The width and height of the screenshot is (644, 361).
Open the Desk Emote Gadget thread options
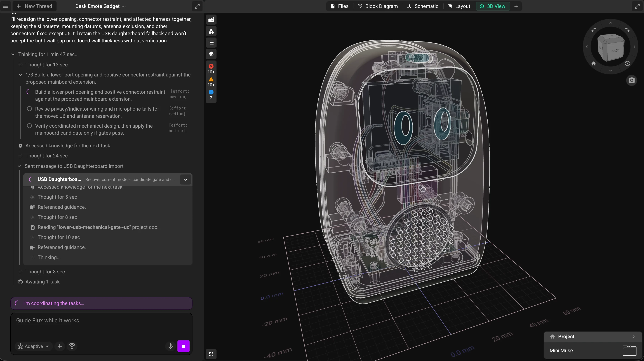123,6
